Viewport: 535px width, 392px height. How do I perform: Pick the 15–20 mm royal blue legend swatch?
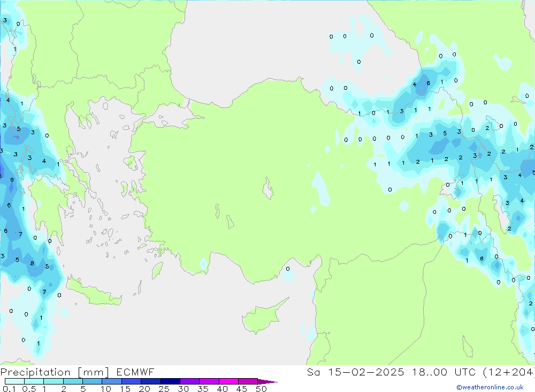point(132,381)
